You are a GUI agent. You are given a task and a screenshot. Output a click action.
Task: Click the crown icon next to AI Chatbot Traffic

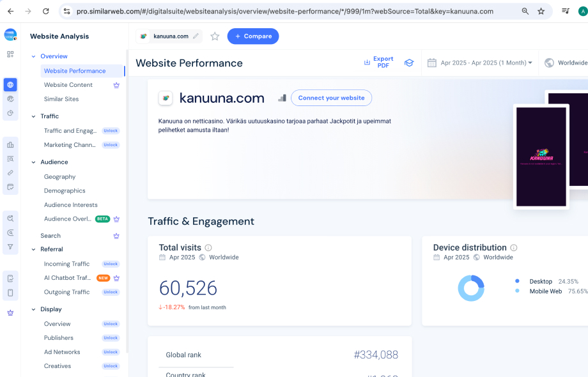(116, 278)
